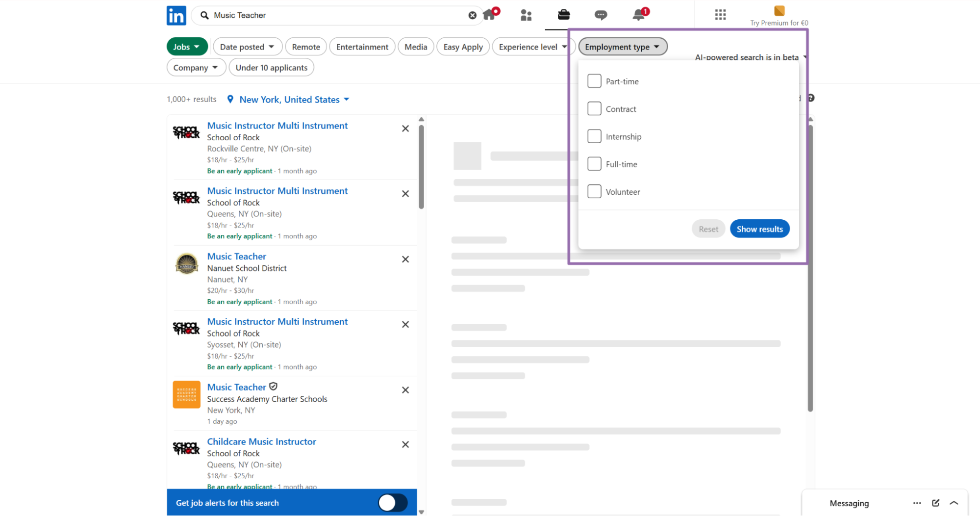Check the Volunteer checkbox
The height and width of the screenshot is (516, 980).
594,191
